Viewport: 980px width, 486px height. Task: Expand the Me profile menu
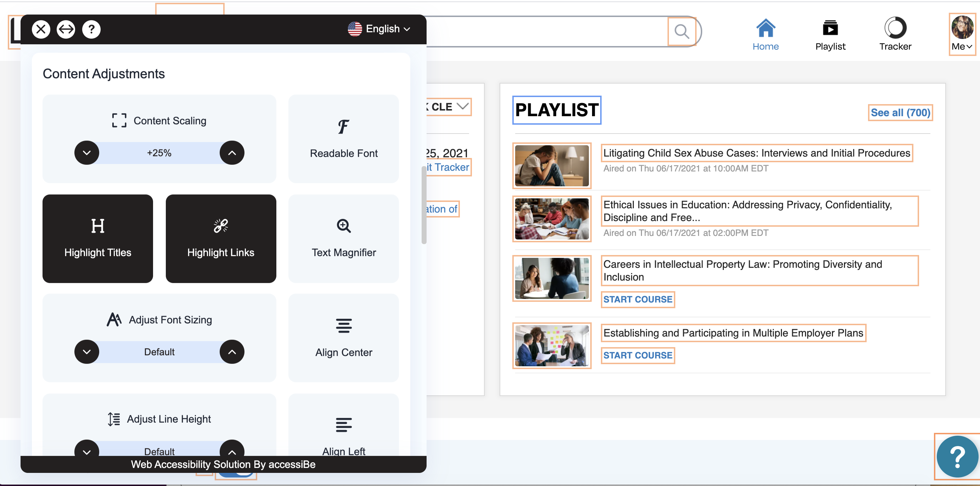(962, 34)
